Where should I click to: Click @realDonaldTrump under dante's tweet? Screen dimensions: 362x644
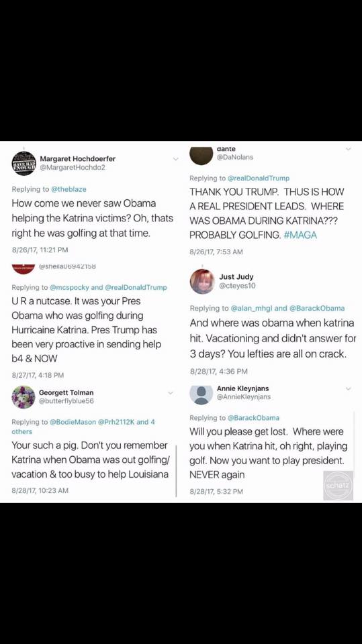click(x=259, y=178)
